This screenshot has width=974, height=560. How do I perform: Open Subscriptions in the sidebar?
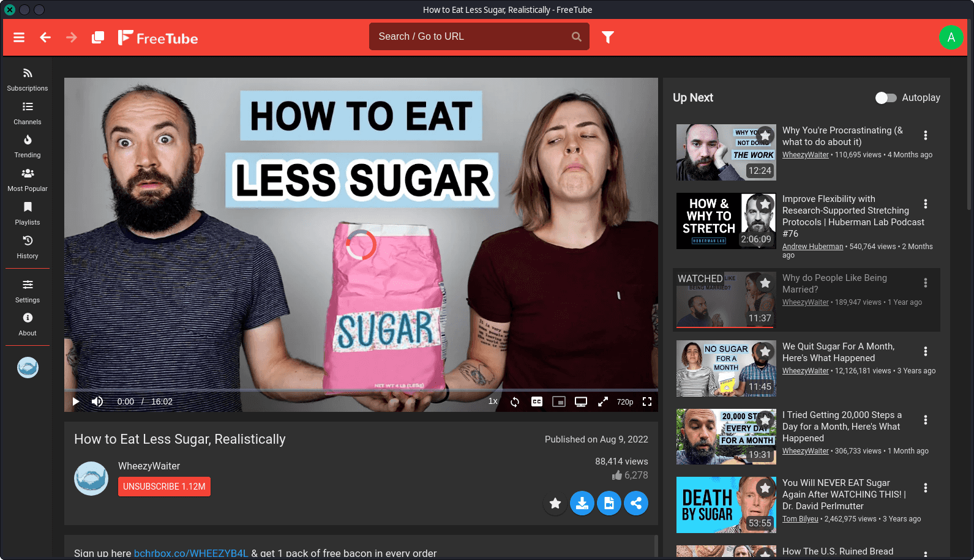point(28,80)
